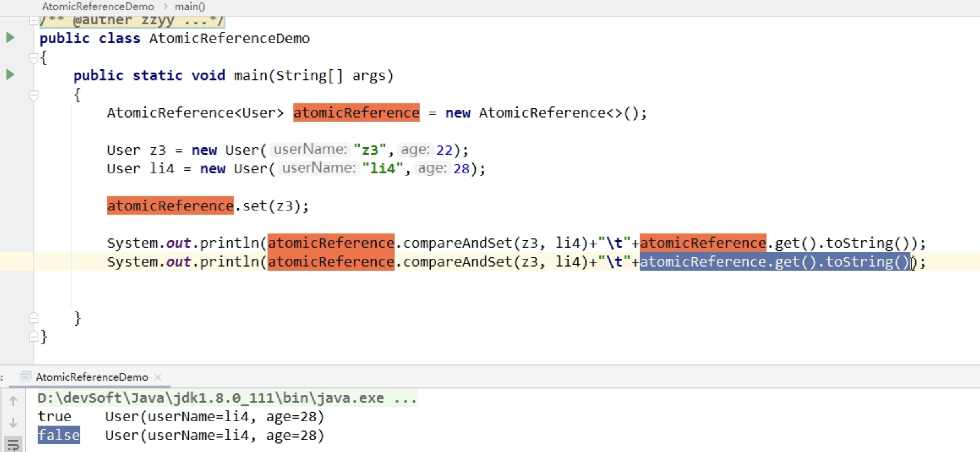Click the userName hint on the z3 line

point(310,150)
